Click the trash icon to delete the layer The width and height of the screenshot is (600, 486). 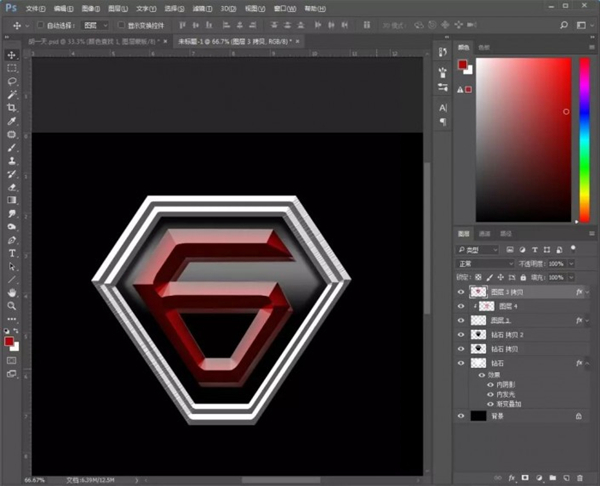582,478
